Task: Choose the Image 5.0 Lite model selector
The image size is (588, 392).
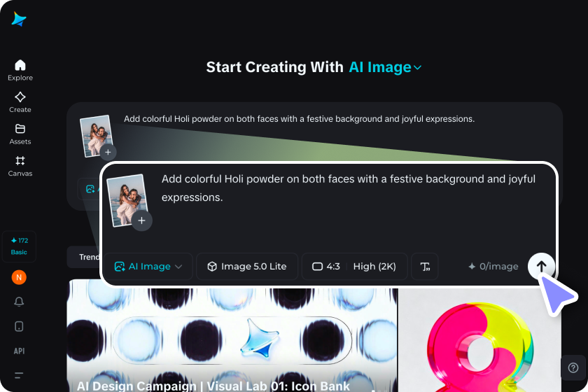Action: click(246, 266)
